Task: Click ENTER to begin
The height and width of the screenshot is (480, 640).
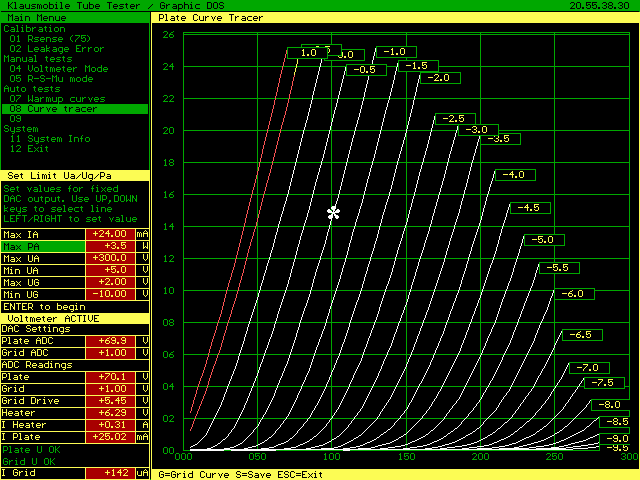Action: point(44,307)
